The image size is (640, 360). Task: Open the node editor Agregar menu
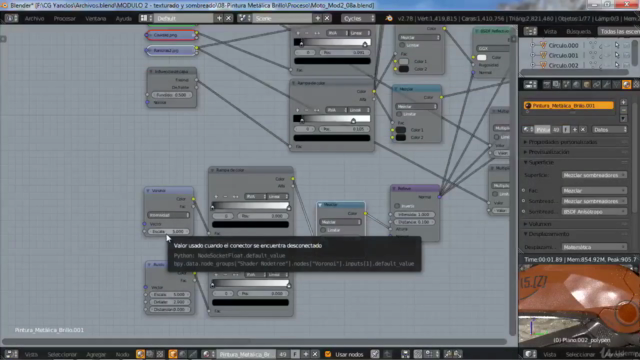tap(96, 354)
